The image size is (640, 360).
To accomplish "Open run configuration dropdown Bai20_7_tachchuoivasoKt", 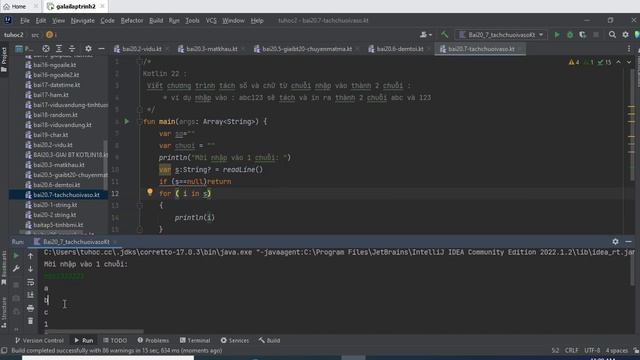I will (501, 35).
